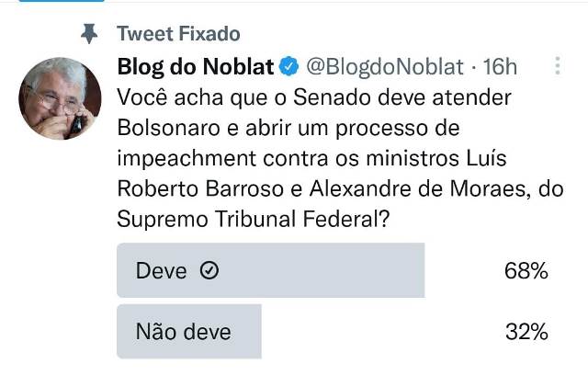Click the checkmark icon next to Deve
The image size is (588, 375).
[209, 270]
